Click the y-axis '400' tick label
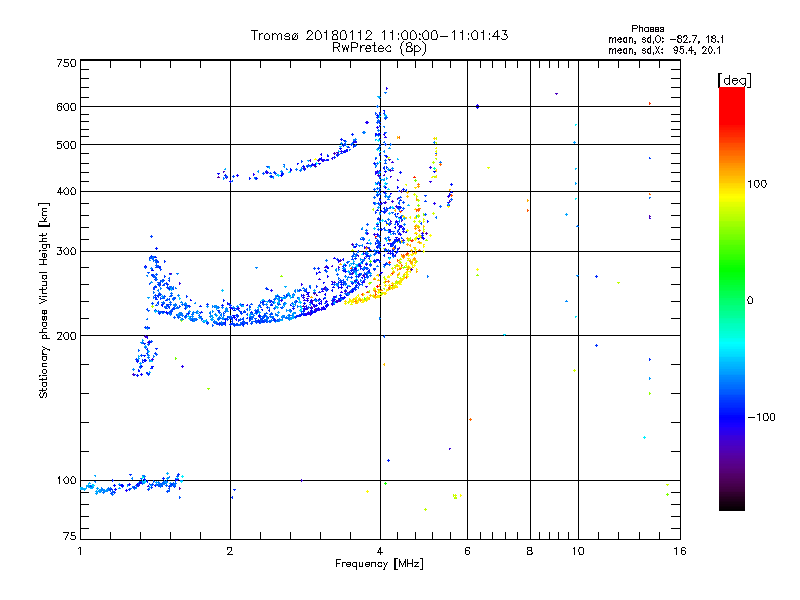The width and height of the screenshot is (800, 600). coord(66,191)
